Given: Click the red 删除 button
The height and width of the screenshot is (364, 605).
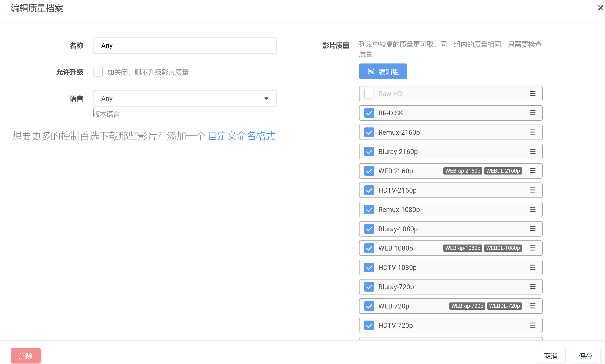Looking at the screenshot, I should point(26,356).
